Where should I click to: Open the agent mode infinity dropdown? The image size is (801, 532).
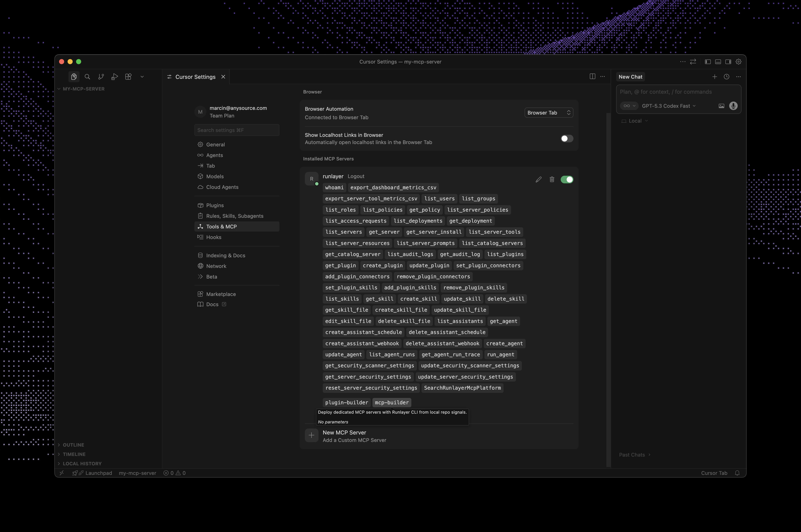[629, 106]
